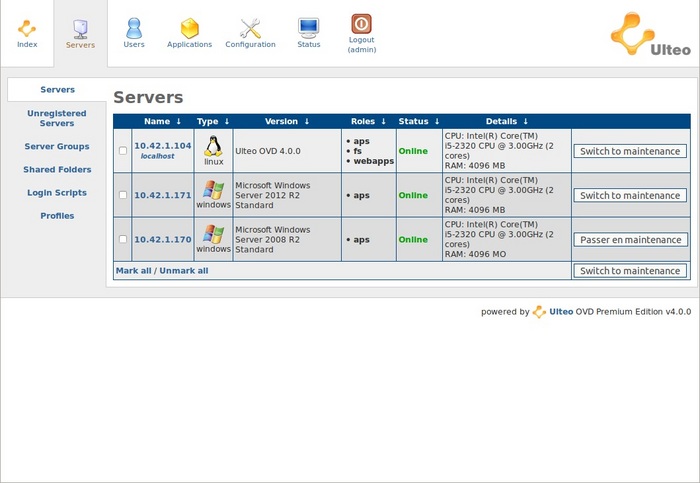The image size is (700, 483).
Task: Select the Servers tab in top navigation
Action: point(80,32)
